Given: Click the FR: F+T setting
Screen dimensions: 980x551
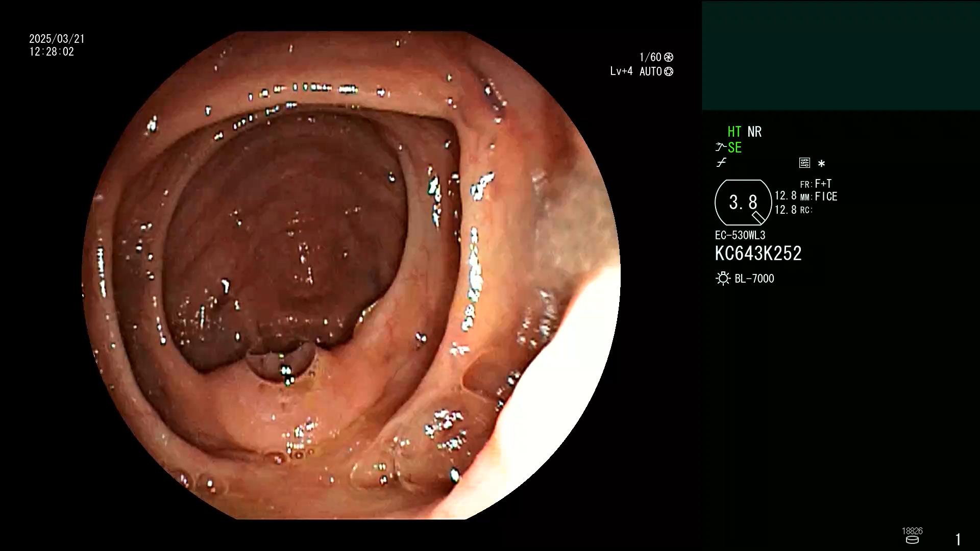Looking at the screenshot, I should point(816,184).
